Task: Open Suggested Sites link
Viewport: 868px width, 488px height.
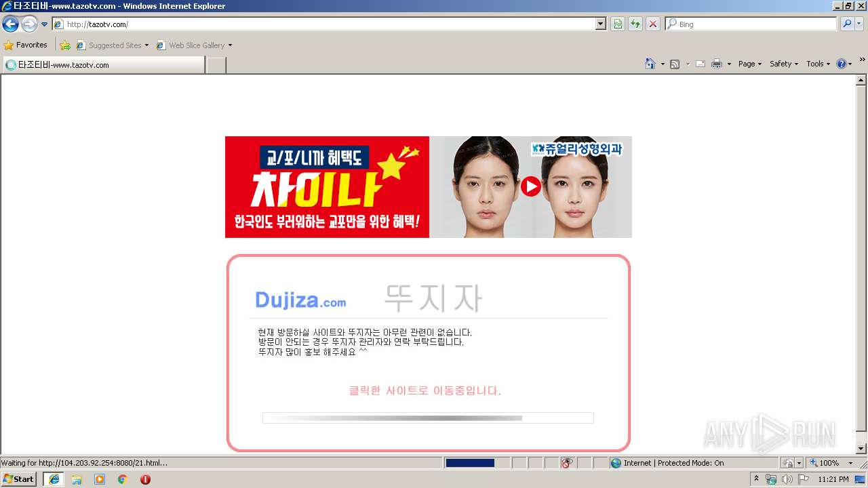Action: click(x=112, y=45)
